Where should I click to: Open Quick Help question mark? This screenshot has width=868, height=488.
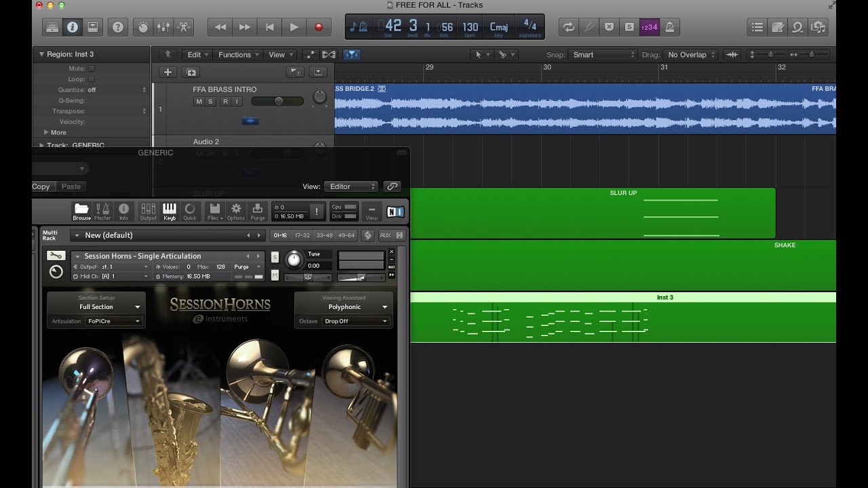pyautogui.click(x=118, y=27)
